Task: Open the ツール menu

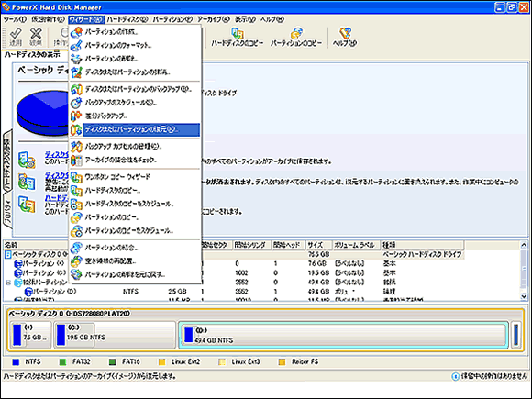Action: coord(15,19)
